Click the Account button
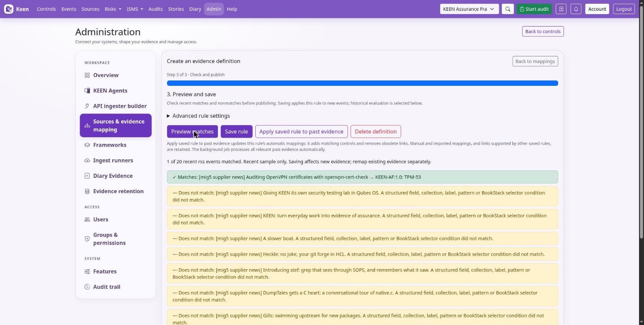 tap(597, 9)
